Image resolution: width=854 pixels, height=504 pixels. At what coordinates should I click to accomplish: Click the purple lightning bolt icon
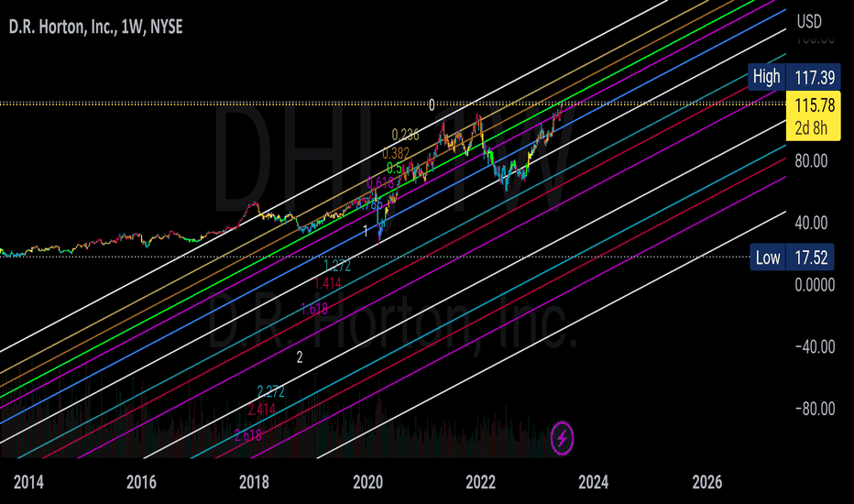pos(562,438)
